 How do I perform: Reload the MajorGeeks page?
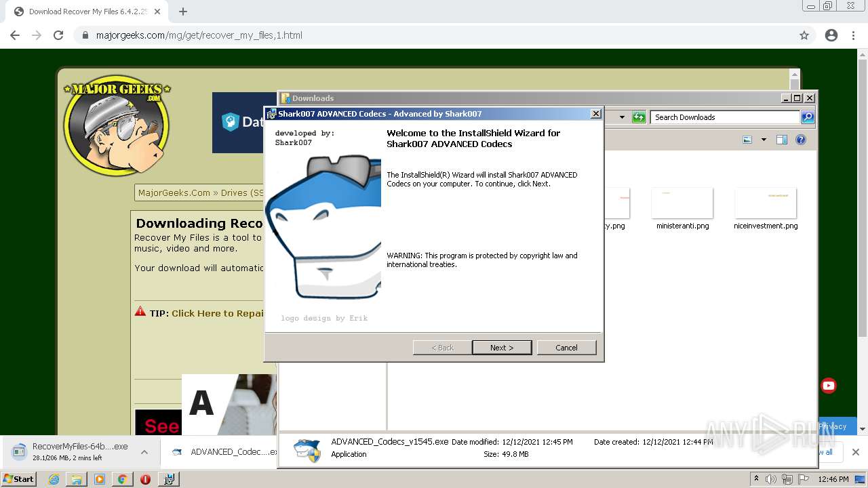click(58, 35)
